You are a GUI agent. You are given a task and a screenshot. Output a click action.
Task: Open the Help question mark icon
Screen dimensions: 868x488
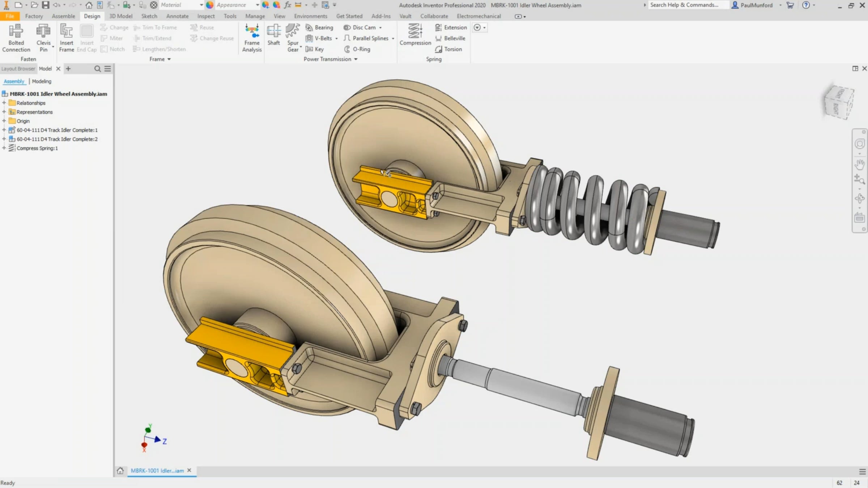pyautogui.click(x=806, y=5)
